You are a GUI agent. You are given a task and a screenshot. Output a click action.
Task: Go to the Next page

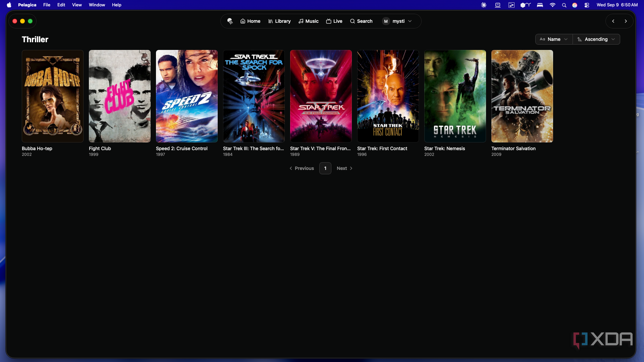[x=344, y=168]
